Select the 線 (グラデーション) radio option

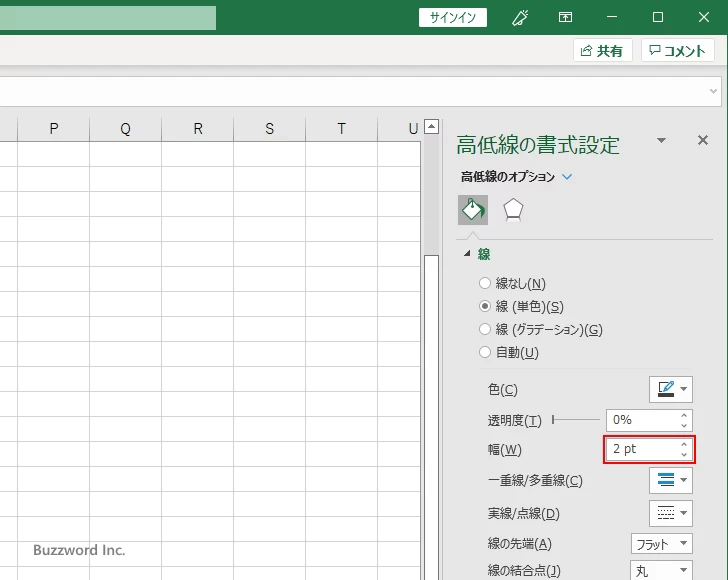pyautogui.click(x=485, y=330)
